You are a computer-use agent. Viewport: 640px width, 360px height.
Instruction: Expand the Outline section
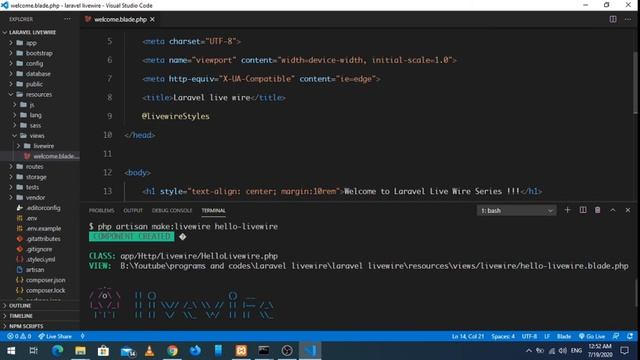pyautogui.click(x=20, y=305)
